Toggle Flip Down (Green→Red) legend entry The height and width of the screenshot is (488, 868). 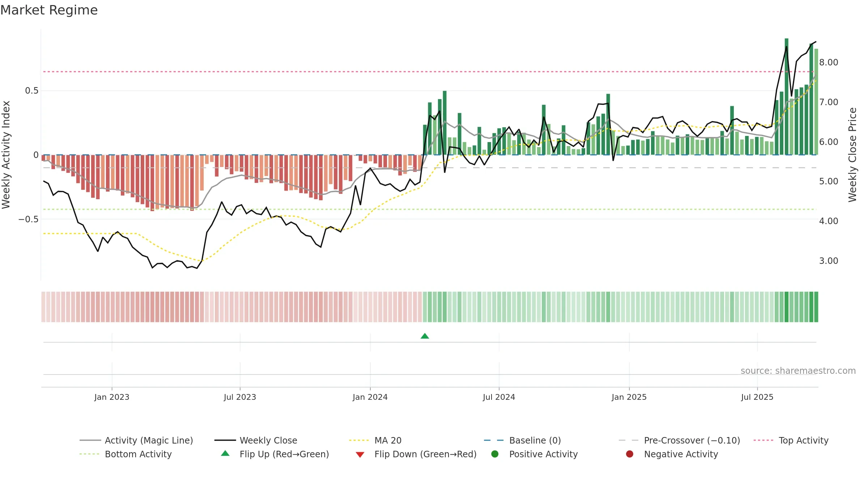pos(416,454)
